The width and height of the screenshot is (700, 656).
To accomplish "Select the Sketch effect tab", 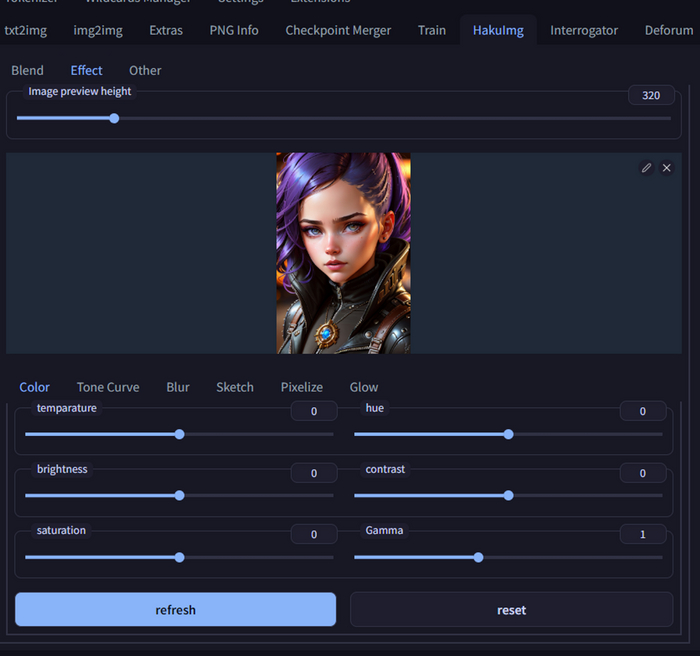I will (235, 387).
